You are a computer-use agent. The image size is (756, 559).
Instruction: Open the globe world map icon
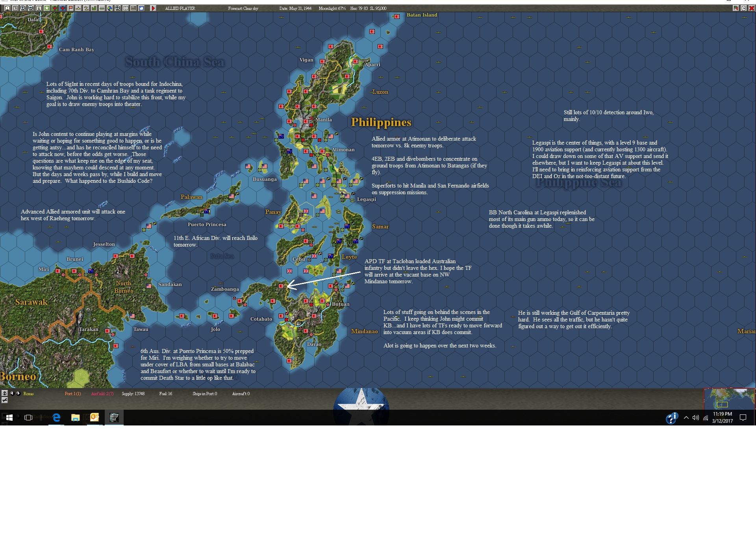tap(110, 8)
